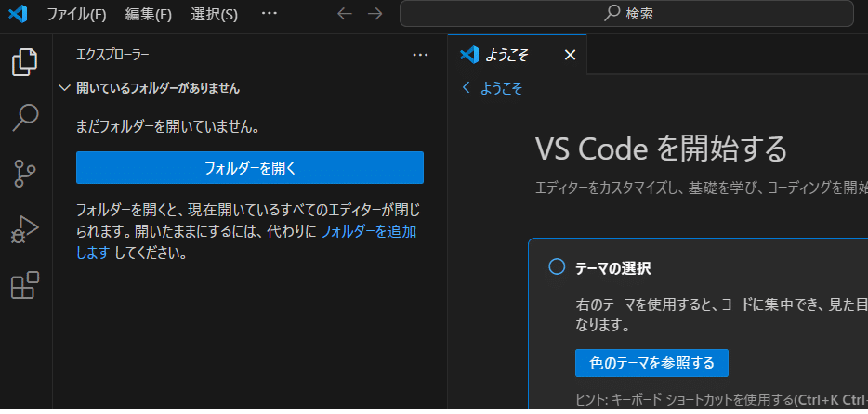This screenshot has height=414, width=868.
Task: Open the 編集(E) menu
Action: pyautogui.click(x=149, y=14)
